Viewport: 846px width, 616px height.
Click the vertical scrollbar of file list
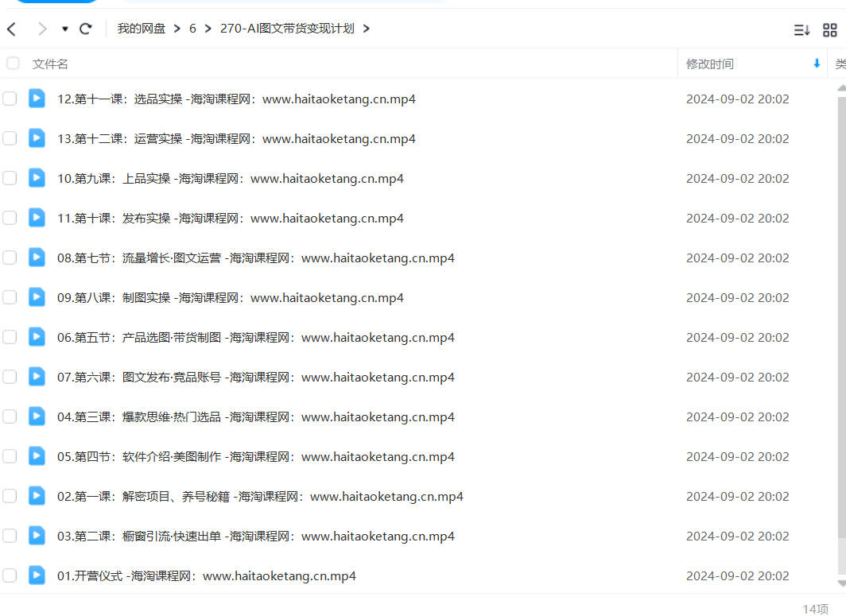coord(842,318)
